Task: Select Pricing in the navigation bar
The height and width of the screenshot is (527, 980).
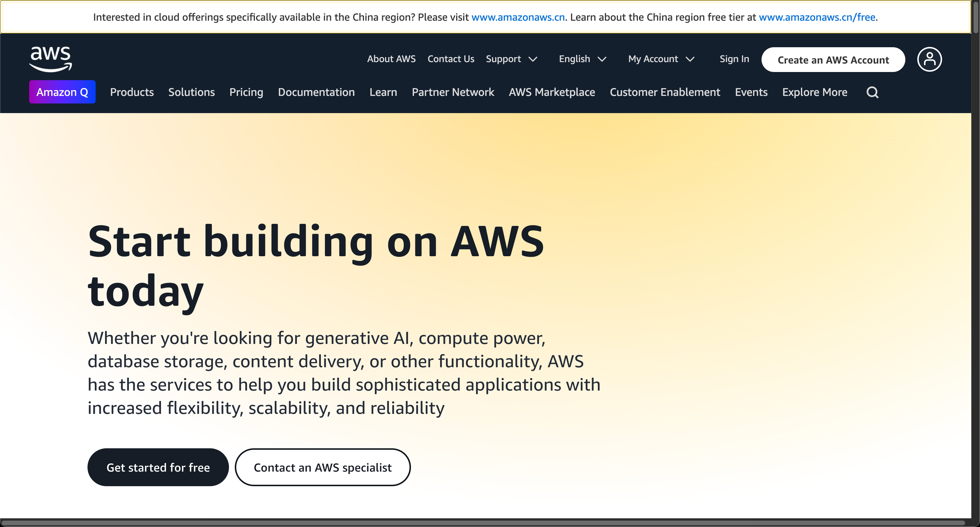Action: point(246,92)
